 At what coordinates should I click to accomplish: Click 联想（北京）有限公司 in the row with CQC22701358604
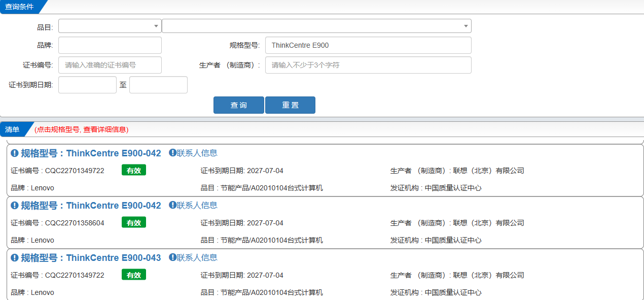pyautogui.click(x=488, y=223)
